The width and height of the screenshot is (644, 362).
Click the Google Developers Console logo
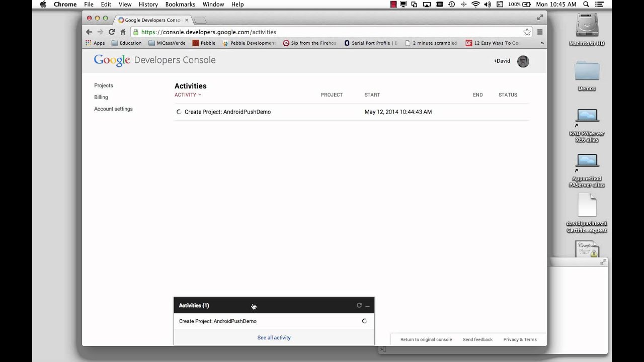tap(154, 60)
